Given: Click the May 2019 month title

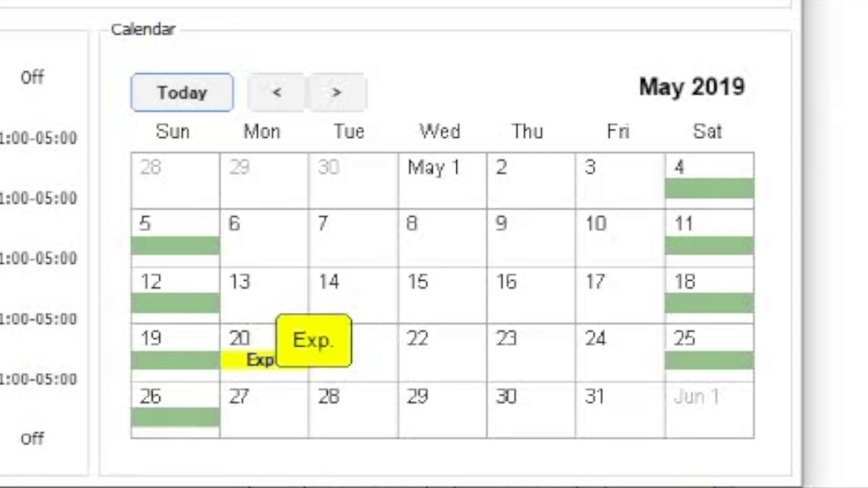Looking at the screenshot, I should click(x=692, y=87).
